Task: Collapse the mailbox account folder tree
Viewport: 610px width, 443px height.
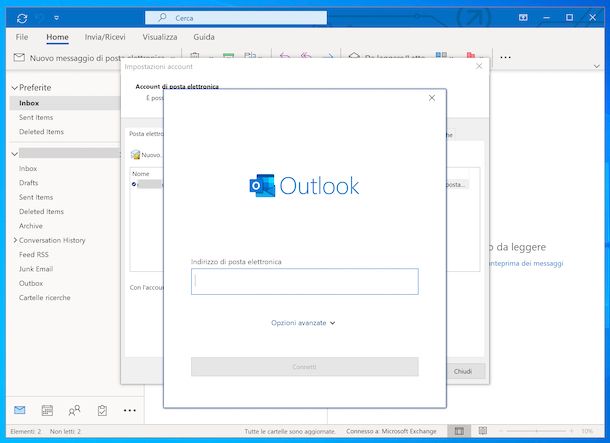Action: 14,154
